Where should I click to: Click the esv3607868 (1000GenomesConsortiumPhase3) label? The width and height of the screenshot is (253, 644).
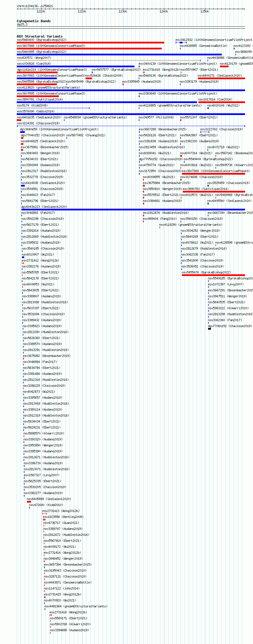coord(51,46)
